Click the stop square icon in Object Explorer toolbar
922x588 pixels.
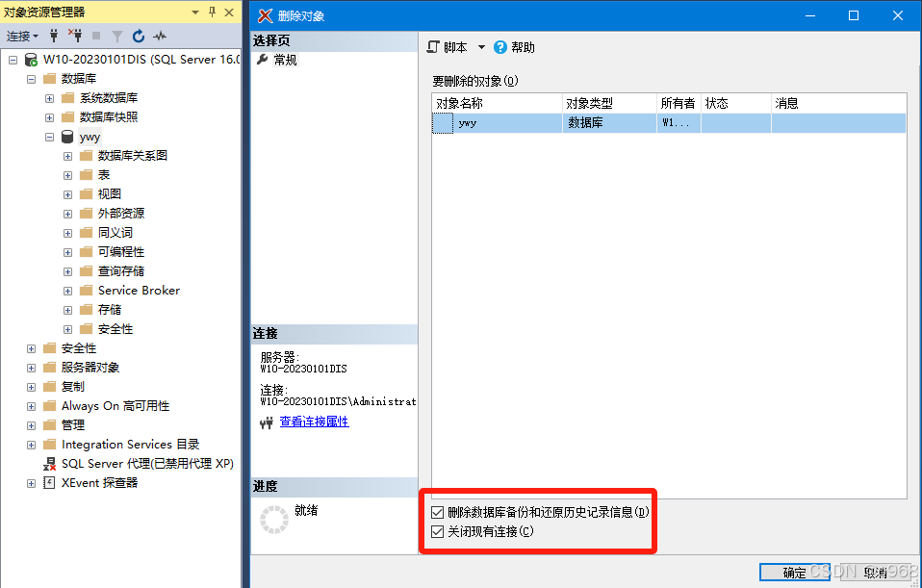coord(96,36)
